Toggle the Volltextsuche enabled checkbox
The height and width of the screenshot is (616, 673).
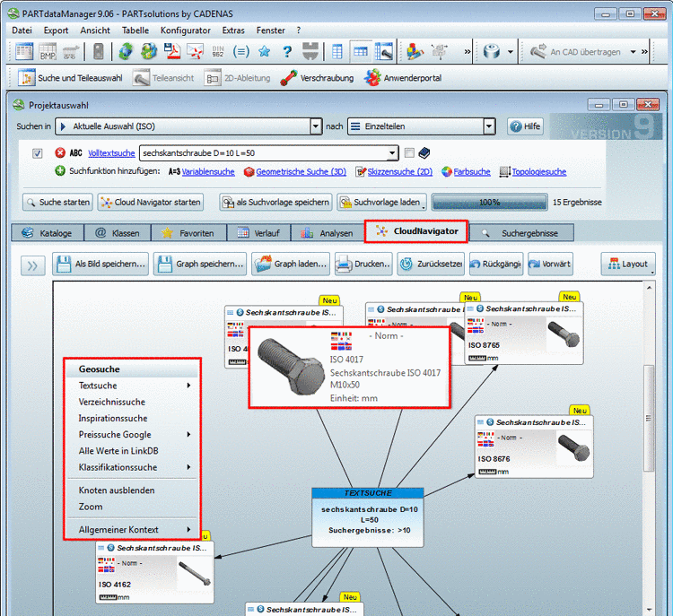(x=38, y=153)
